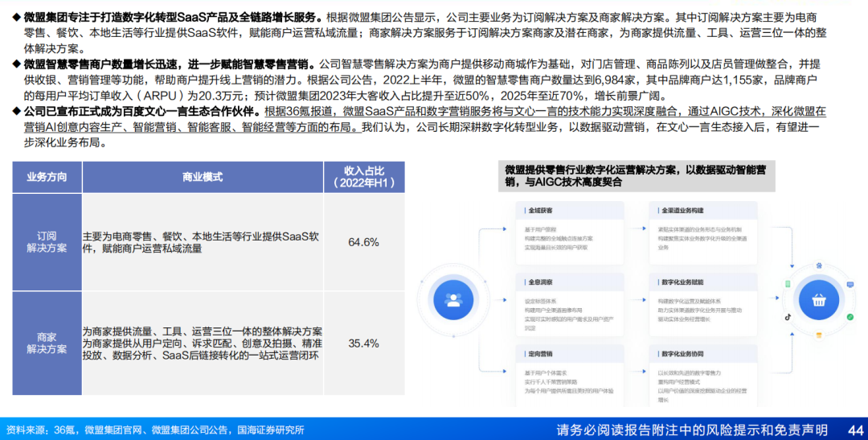Click the text 基于用户个体需求 in 定向营销 card
Screen dimensions: 868x440
545,373
